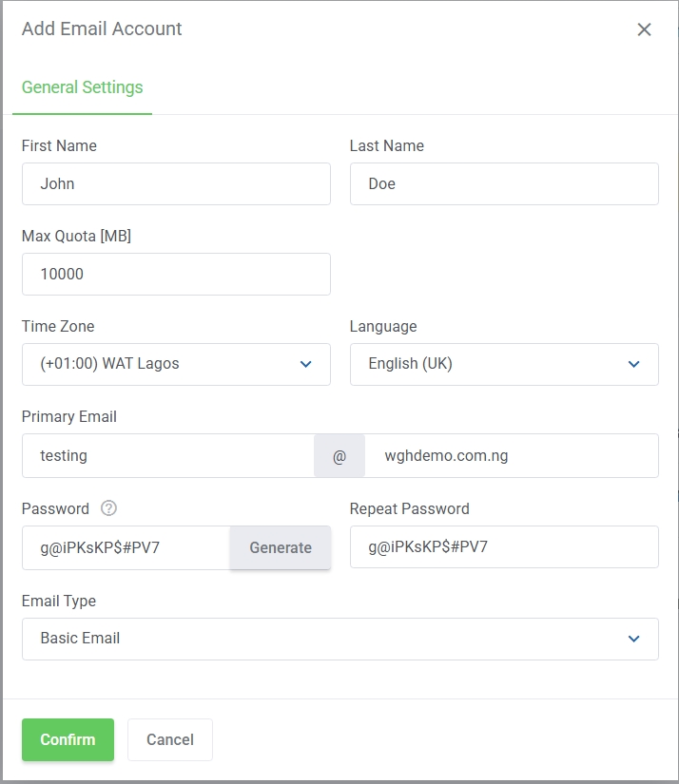Image resolution: width=679 pixels, height=784 pixels.
Task: Click the Email Type chevron arrow
Action: coord(634,639)
